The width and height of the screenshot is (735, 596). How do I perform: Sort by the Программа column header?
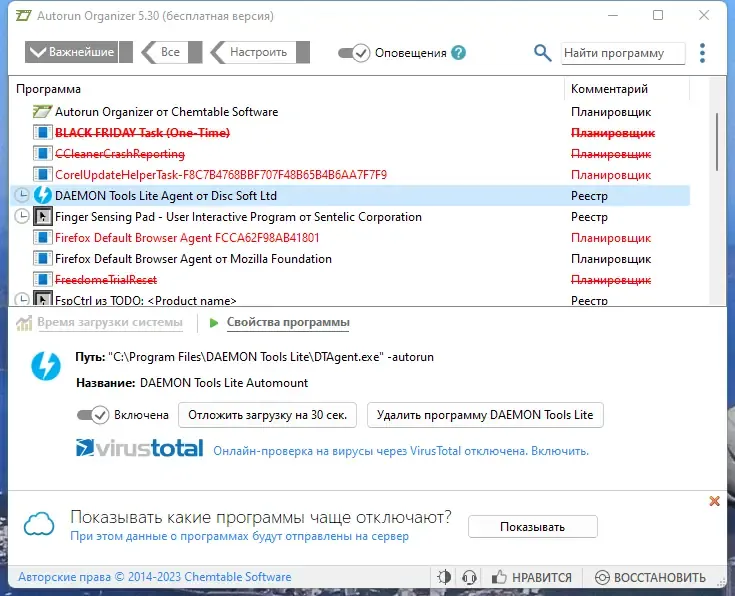tap(48, 89)
